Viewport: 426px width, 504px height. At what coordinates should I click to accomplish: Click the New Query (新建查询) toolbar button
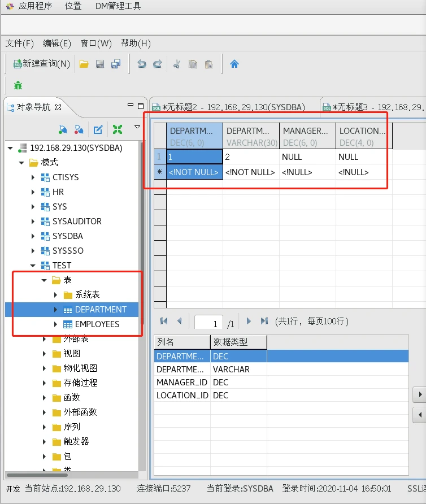click(x=42, y=64)
